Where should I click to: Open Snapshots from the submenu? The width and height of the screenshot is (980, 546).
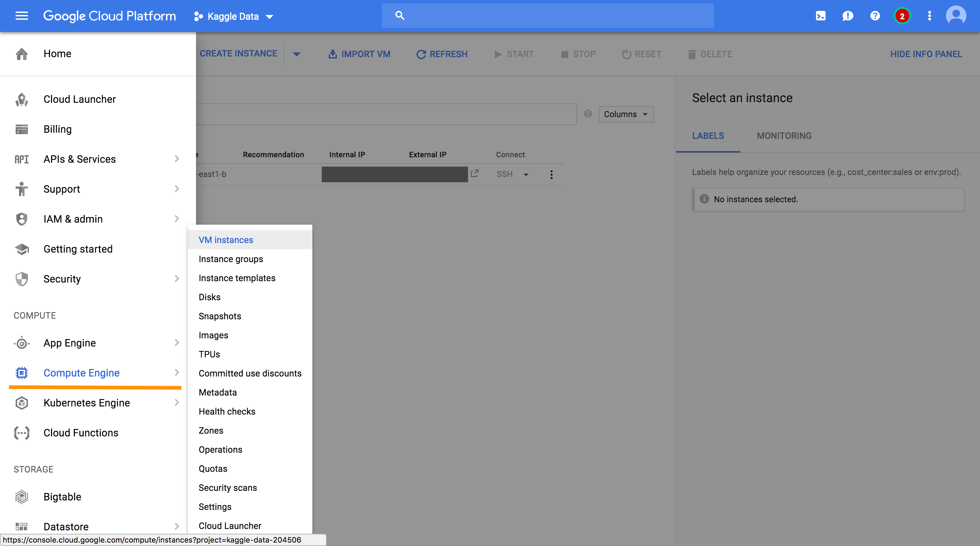click(250, 316)
